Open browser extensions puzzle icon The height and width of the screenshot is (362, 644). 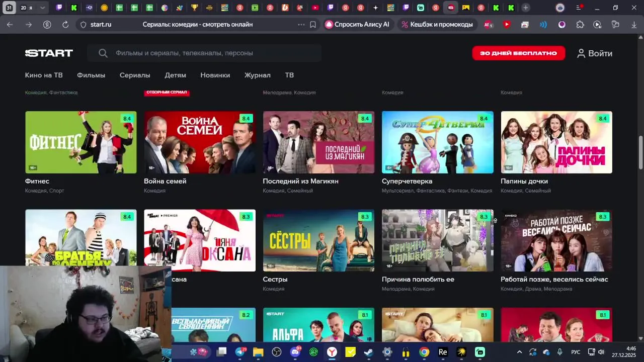pyautogui.click(x=580, y=25)
